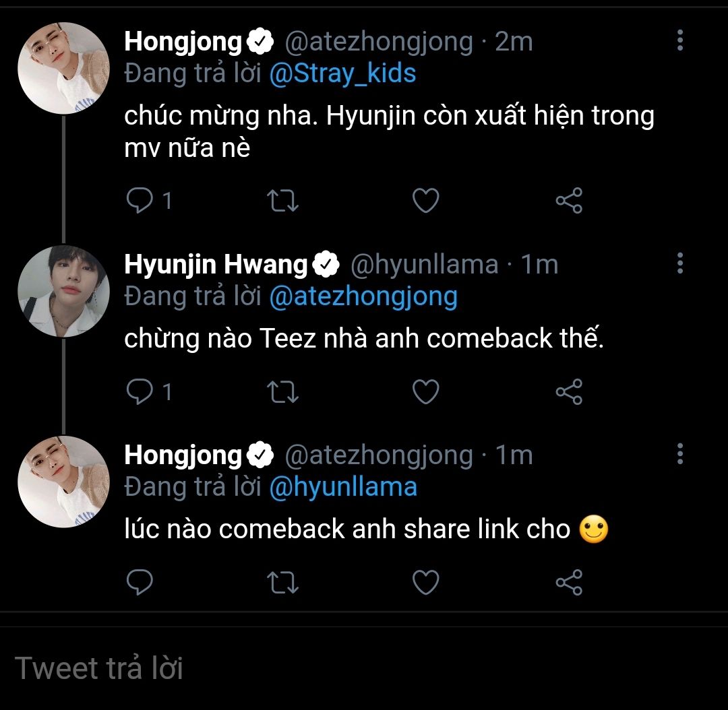The height and width of the screenshot is (710, 728).
Task: Retweet Hongjong's share link tweet
Action: pyautogui.click(x=284, y=583)
